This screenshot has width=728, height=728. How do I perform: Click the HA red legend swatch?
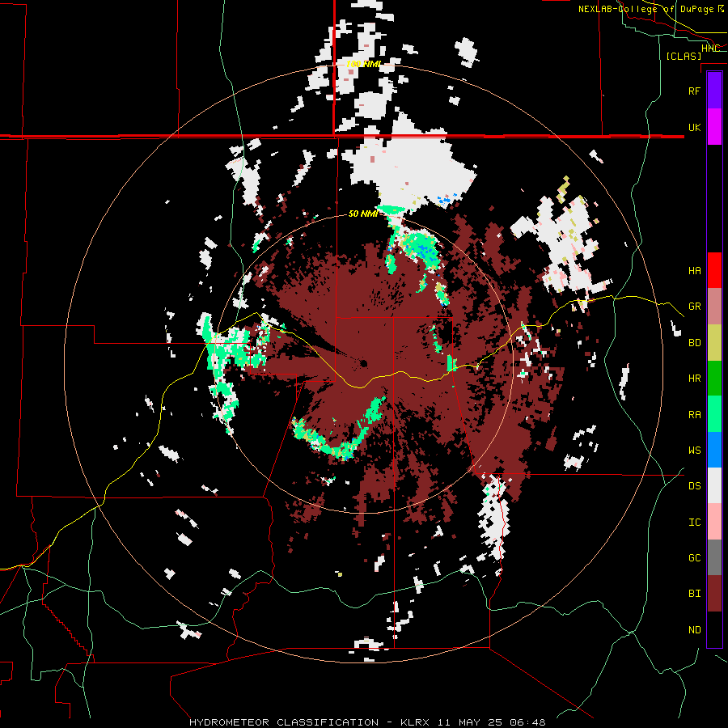pyautogui.click(x=714, y=270)
